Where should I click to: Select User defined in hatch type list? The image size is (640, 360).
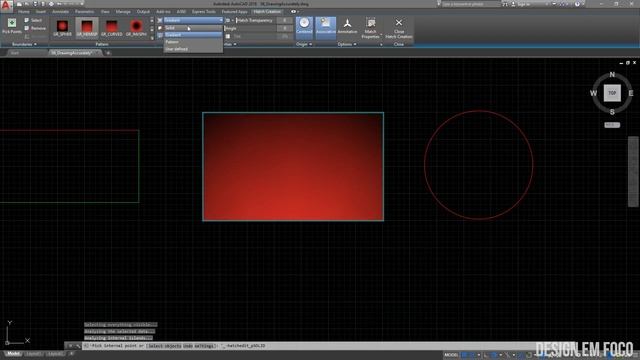pyautogui.click(x=193, y=49)
